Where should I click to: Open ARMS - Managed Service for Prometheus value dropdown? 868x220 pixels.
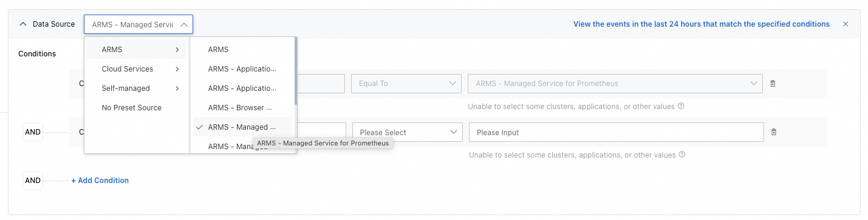(615, 84)
